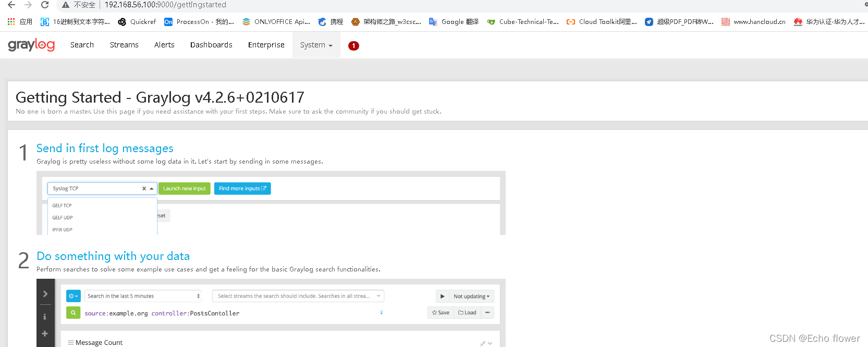Image resolution: width=868 pixels, height=347 pixels.
Task: Open the 华为认证 bookmark
Action: pos(829,21)
